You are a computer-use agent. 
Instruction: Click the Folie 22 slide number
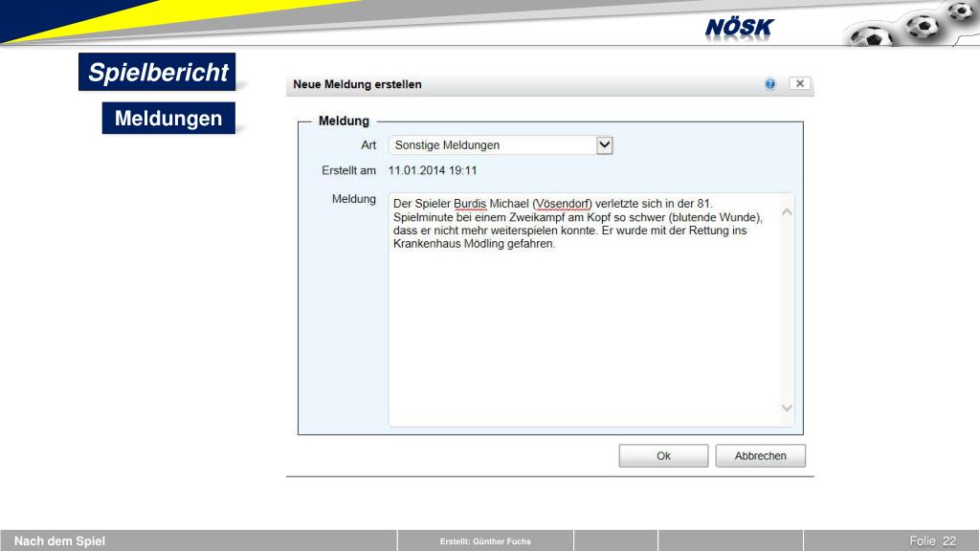point(932,541)
